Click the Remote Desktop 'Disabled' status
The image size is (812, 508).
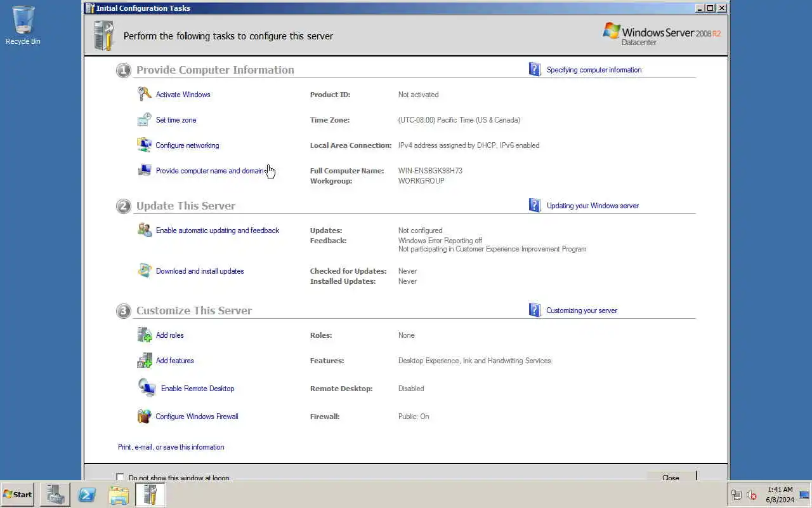coord(411,389)
